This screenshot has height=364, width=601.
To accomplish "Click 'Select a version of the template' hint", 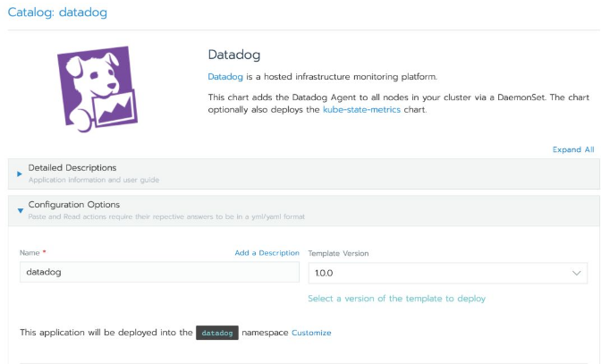I will pos(396,299).
